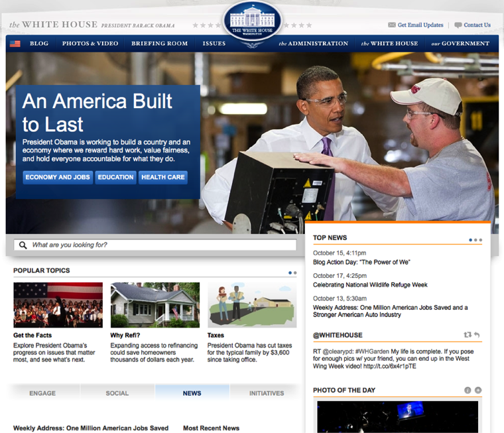The image size is (504, 433).
Task: Open the Our Government menu
Action: coord(460,43)
